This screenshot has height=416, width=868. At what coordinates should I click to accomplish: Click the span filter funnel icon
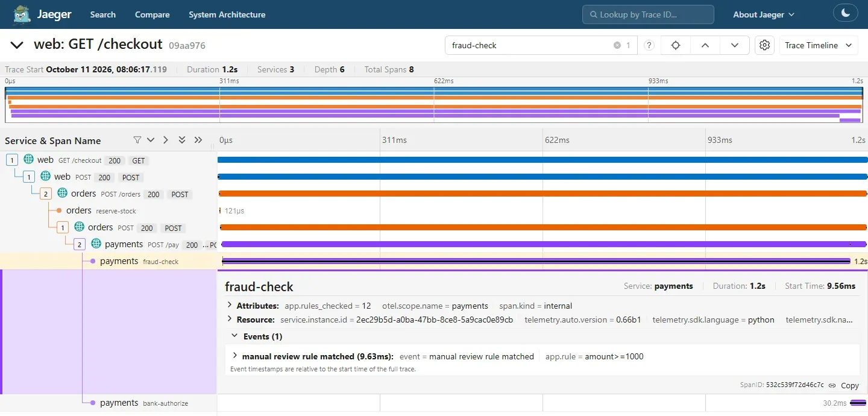coord(137,140)
